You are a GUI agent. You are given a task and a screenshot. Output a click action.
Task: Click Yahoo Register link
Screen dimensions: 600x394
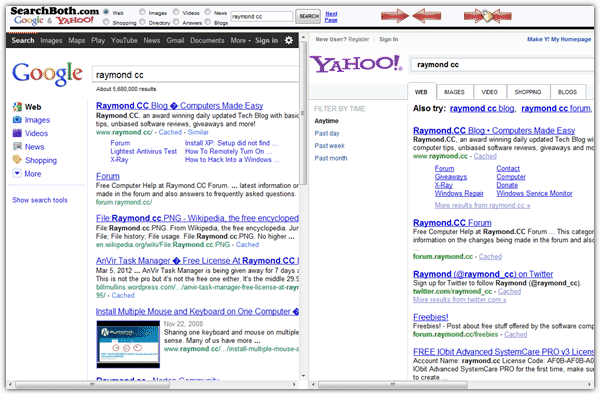pyautogui.click(x=359, y=39)
